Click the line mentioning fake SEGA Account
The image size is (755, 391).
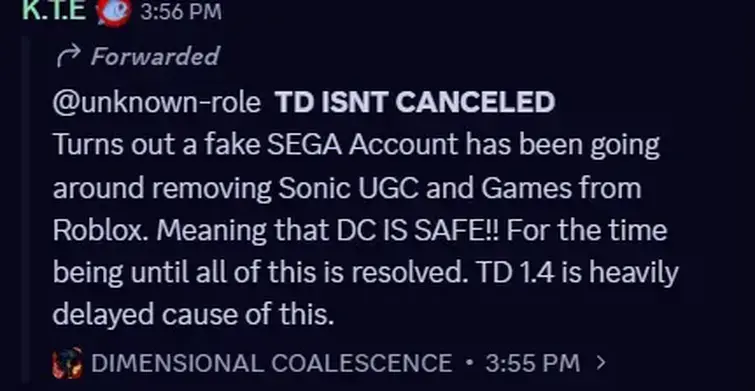pos(356,144)
